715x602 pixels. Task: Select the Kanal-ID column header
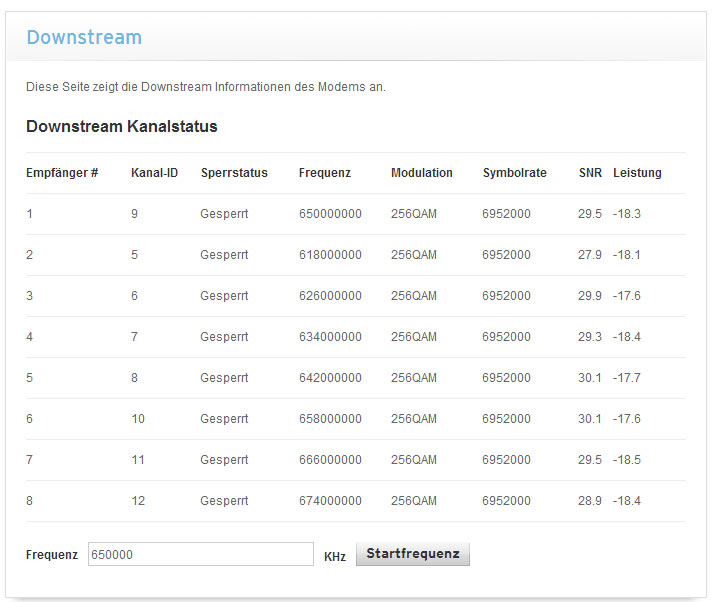click(154, 173)
